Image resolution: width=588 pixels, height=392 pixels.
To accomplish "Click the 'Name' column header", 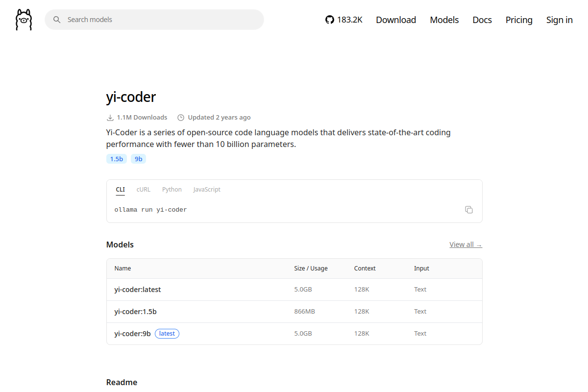I will click(122, 269).
